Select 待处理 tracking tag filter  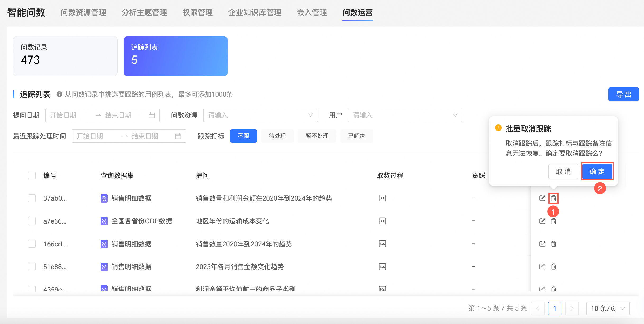click(278, 136)
